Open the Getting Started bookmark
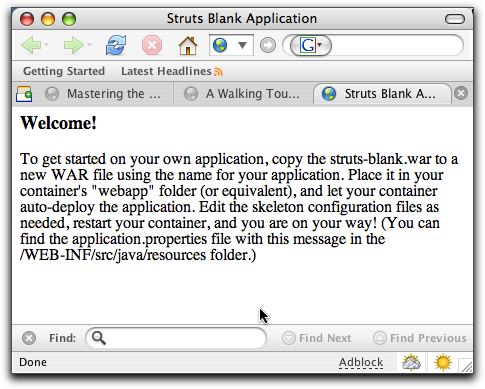Viewport: 485px width, 389px height. (64, 71)
